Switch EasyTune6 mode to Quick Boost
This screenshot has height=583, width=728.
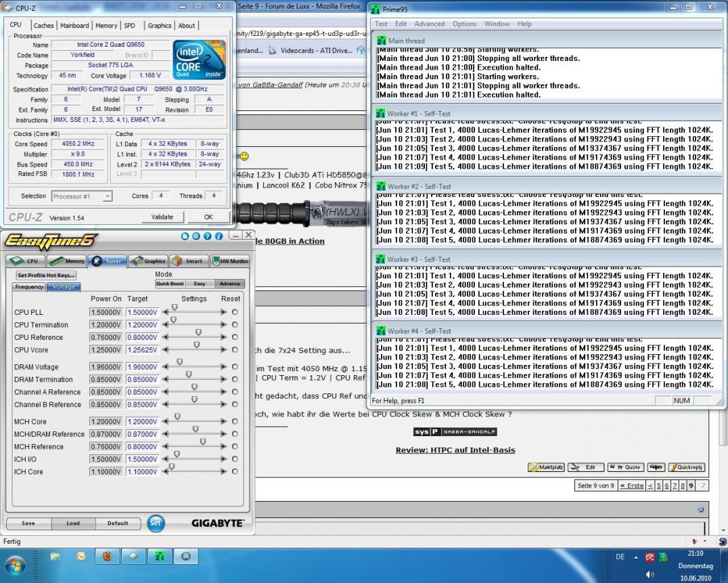tap(169, 283)
